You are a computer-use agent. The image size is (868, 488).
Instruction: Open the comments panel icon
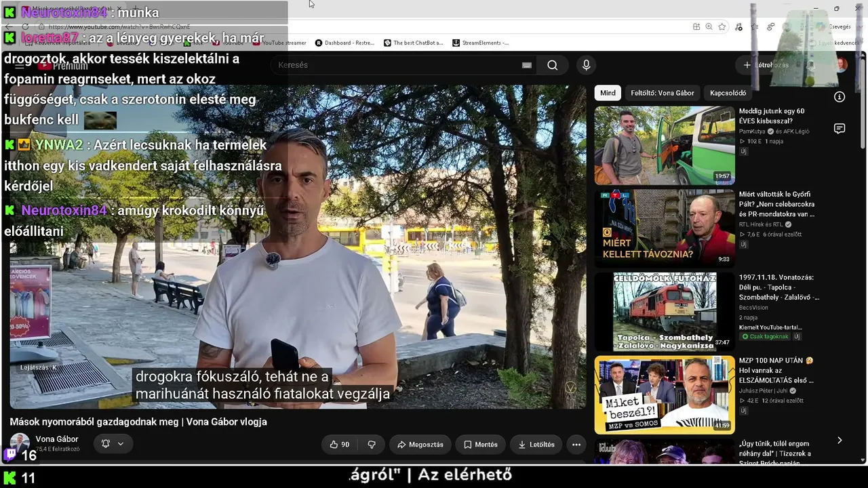coord(840,129)
